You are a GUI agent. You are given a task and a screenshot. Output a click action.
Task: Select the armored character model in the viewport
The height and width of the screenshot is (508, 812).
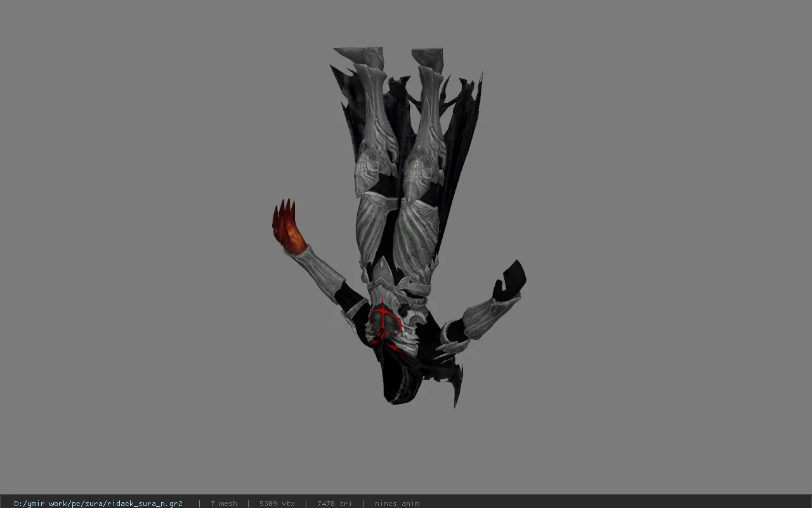[400, 227]
